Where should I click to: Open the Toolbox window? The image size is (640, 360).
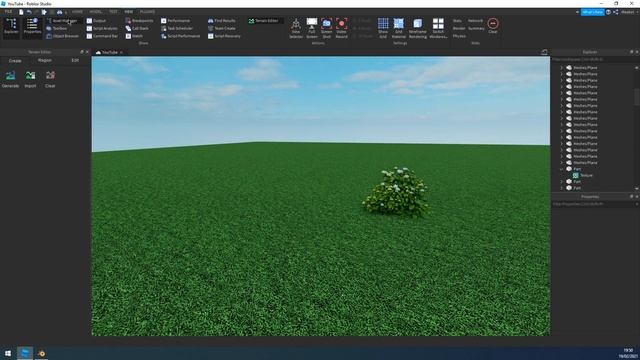(57, 29)
